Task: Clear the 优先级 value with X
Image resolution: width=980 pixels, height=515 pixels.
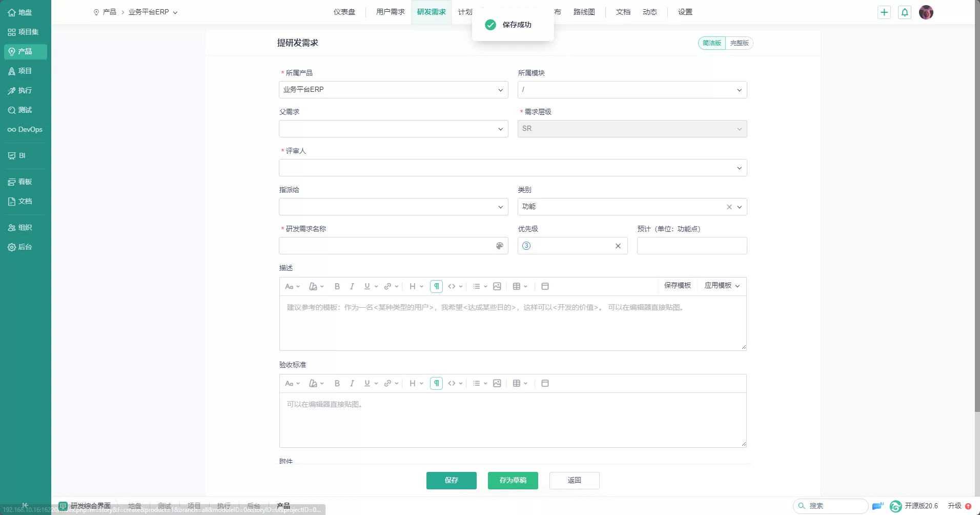Action: point(618,246)
